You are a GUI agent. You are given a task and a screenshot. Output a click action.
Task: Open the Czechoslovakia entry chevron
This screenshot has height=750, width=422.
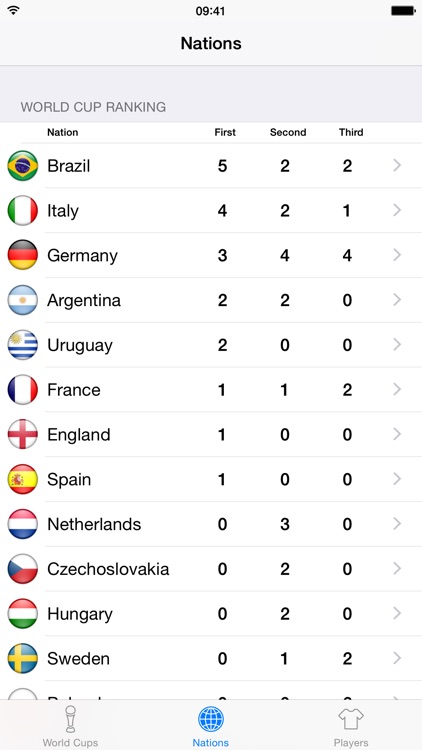point(397,569)
